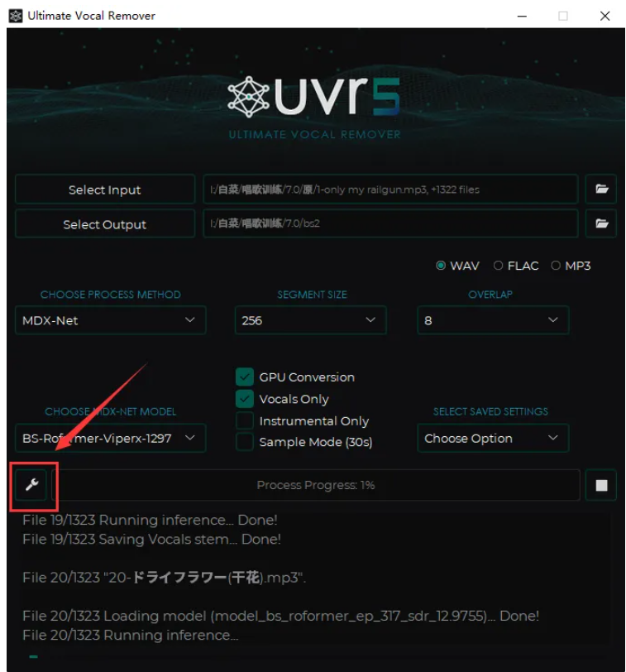Close the Ultimate Vocal Remover window

604,16
